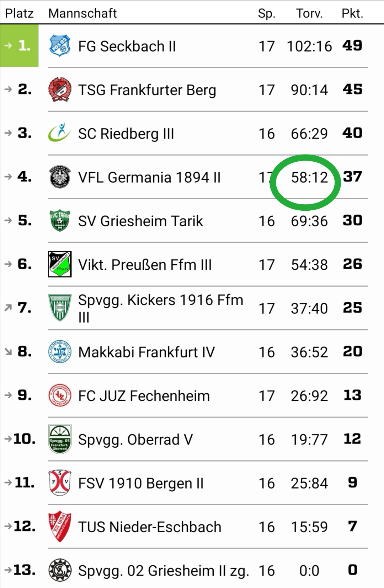Tap the FSV 1910 Bergen II crest
Image resolution: width=384 pixels, height=588 pixels.
[59, 483]
